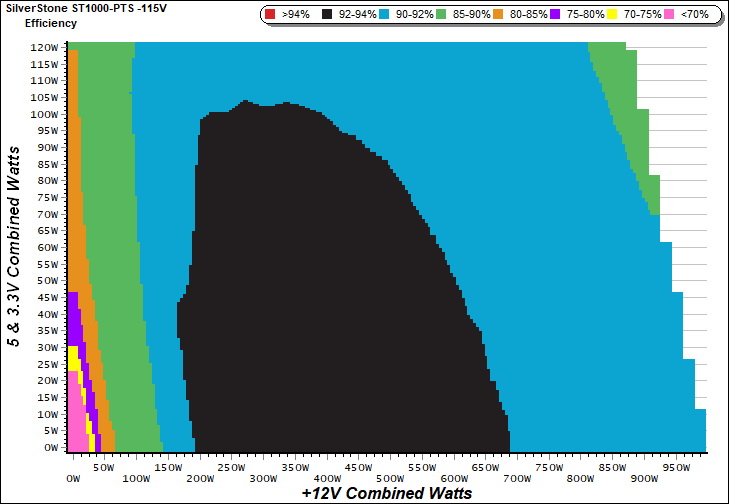Click the Efficiency subtitle text

tap(50, 22)
